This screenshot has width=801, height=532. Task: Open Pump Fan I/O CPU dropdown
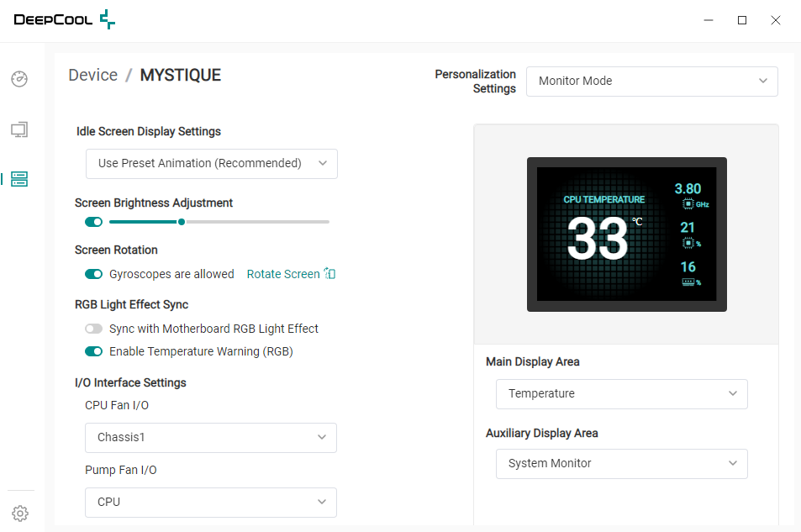(x=210, y=503)
